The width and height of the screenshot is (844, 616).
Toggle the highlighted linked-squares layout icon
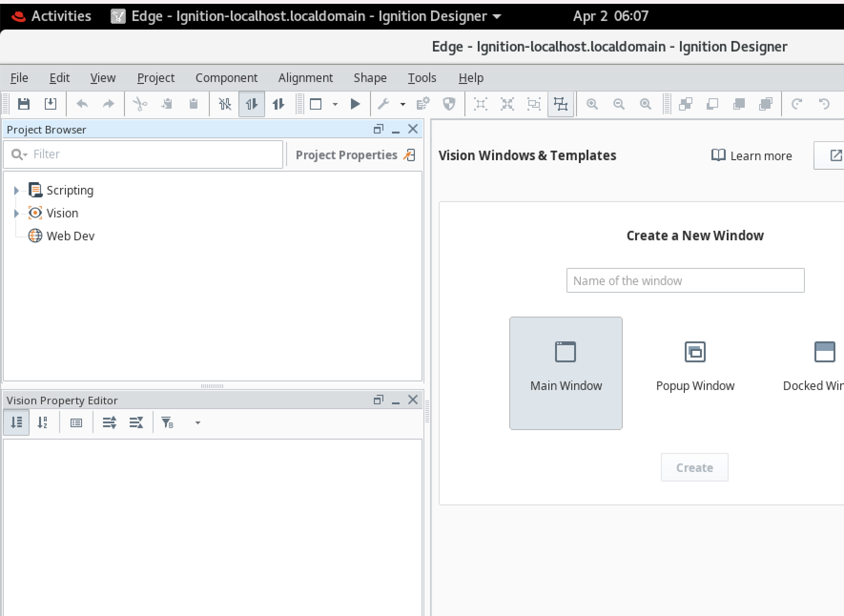tap(561, 104)
